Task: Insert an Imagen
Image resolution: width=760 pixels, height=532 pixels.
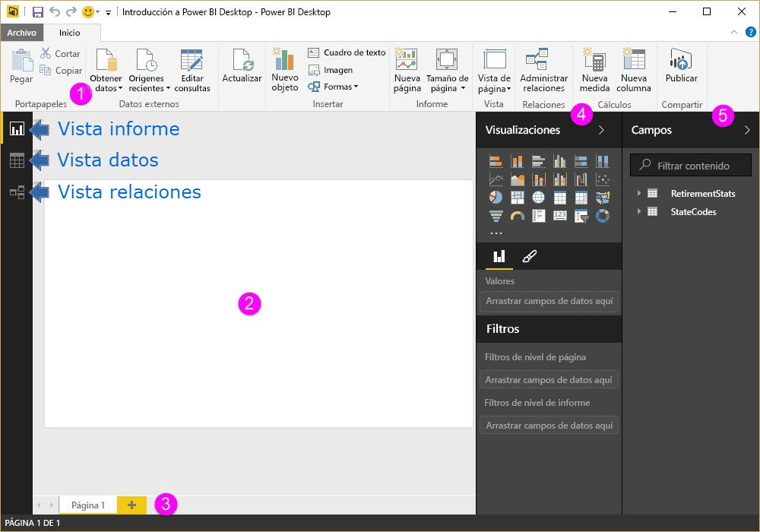Action: click(x=331, y=70)
